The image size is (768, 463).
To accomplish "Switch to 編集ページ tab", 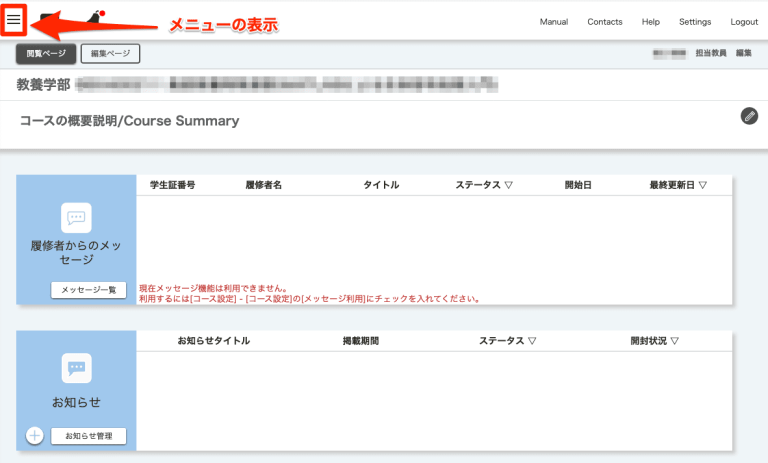I will click(110, 54).
